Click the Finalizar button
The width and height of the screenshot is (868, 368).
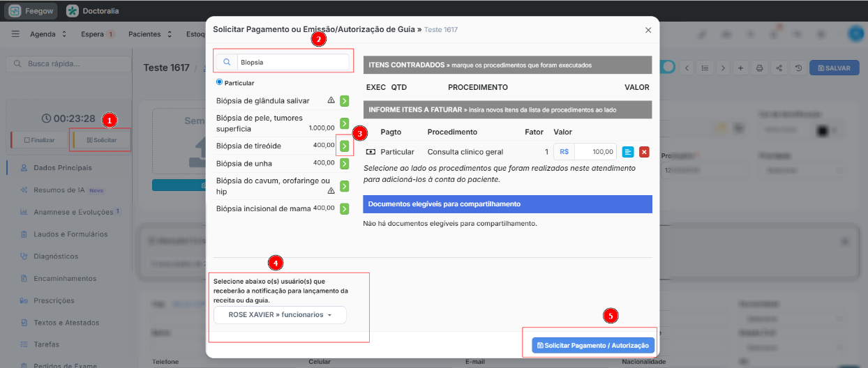[x=39, y=140]
